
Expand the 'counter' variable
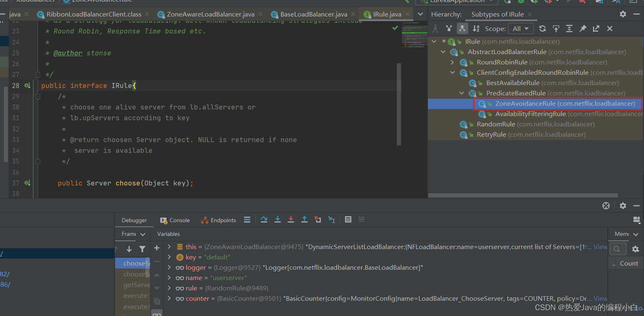(169, 298)
